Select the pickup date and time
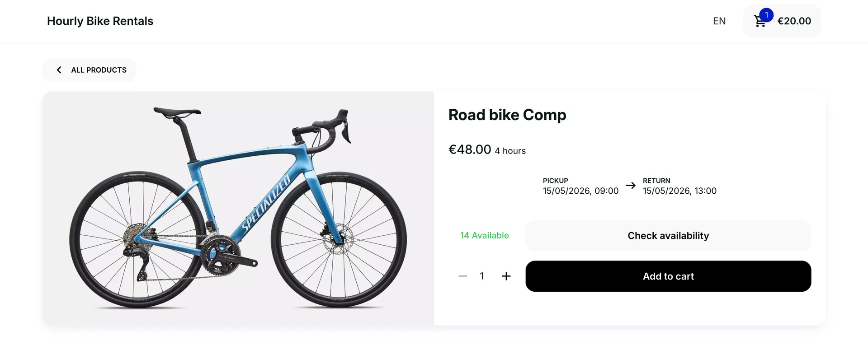The width and height of the screenshot is (868, 345). point(580,191)
